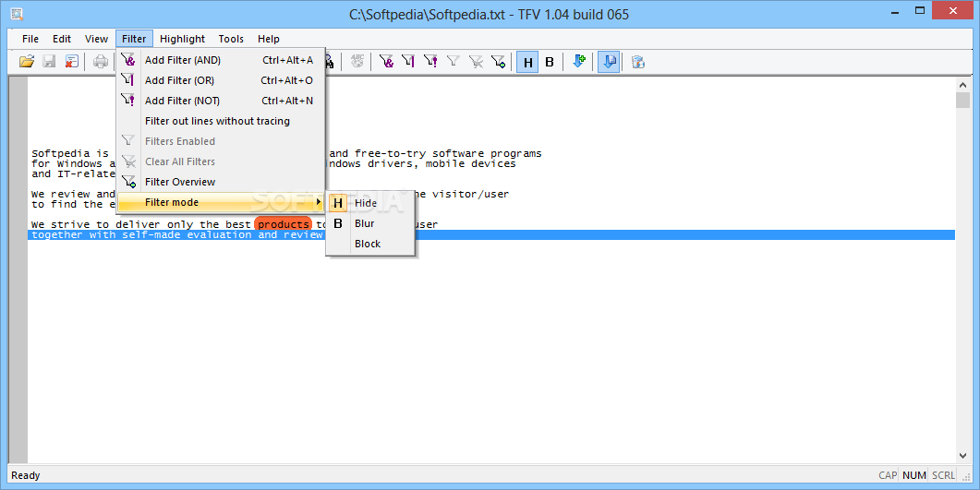This screenshot has width=980, height=490.
Task: Click the window resize grip in status bar
Action: click(x=967, y=477)
